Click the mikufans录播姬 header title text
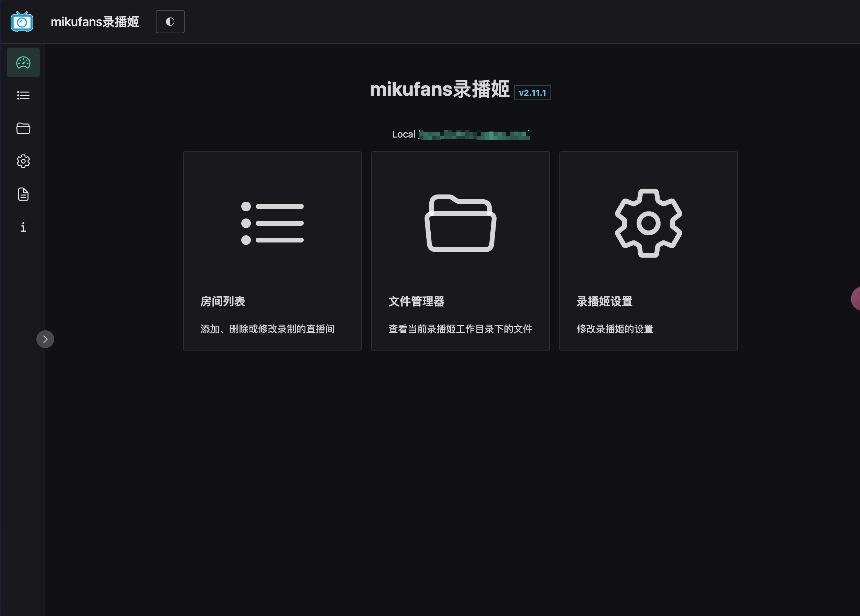 click(x=95, y=22)
